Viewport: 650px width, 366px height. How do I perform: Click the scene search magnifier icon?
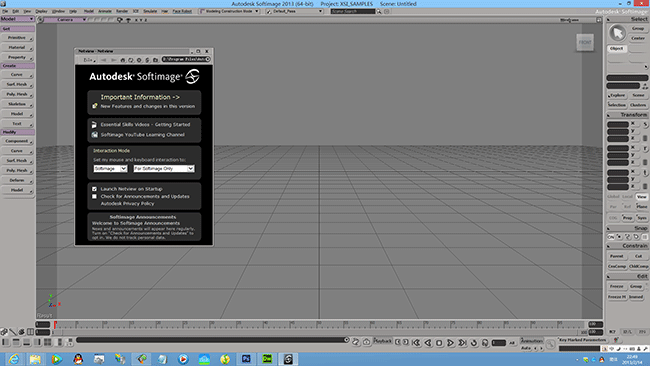[x=379, y=12]
